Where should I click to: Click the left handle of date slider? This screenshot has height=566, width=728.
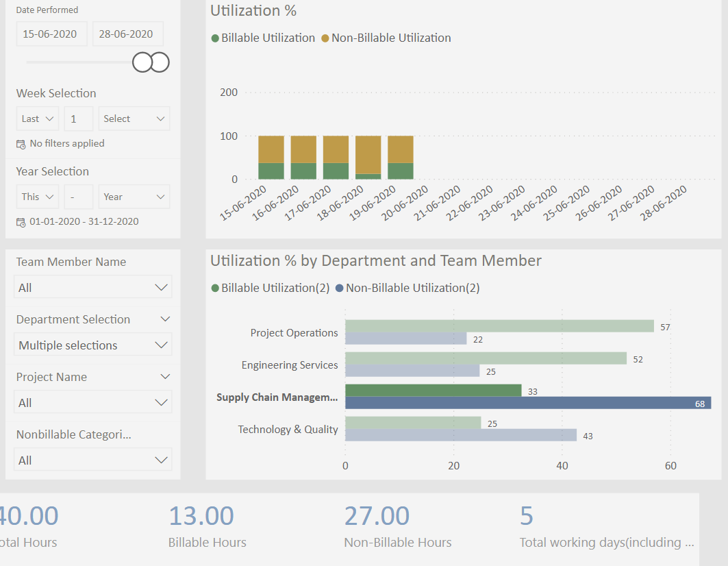142,62
